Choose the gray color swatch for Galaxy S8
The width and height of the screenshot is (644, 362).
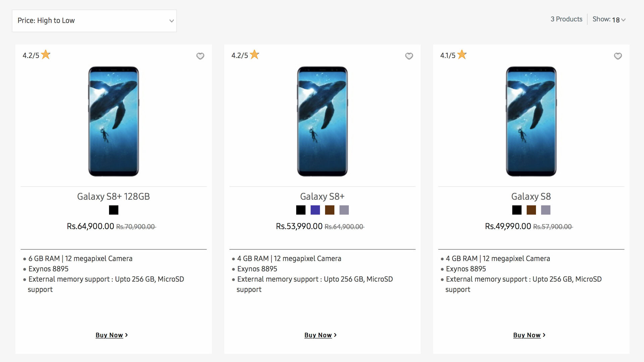tap(546, 210)
